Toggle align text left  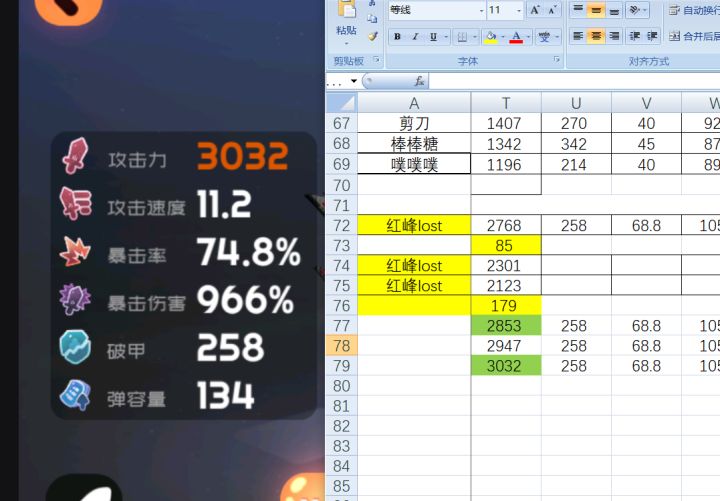(x=578, y=36)
